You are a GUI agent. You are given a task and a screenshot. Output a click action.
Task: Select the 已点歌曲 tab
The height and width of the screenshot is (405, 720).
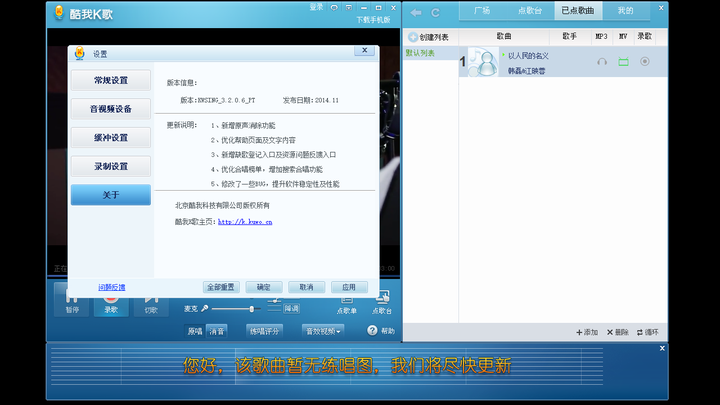pos(578,11)
